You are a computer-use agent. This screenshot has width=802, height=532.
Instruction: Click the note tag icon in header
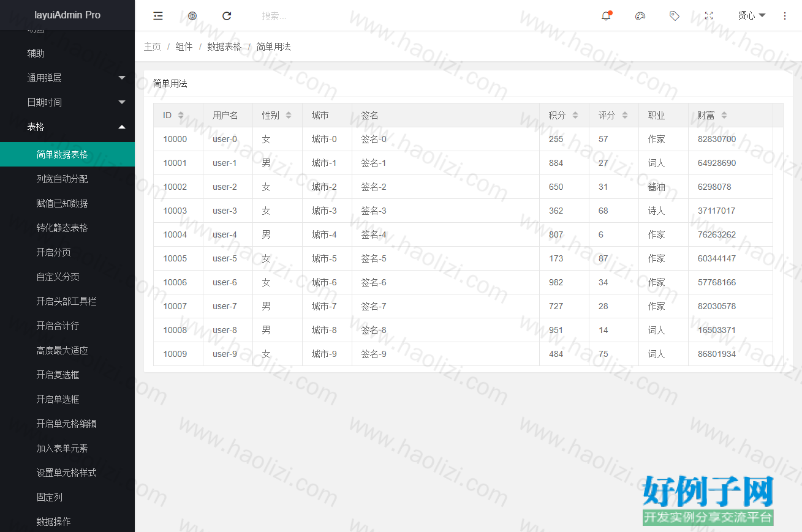coord(675,16)
